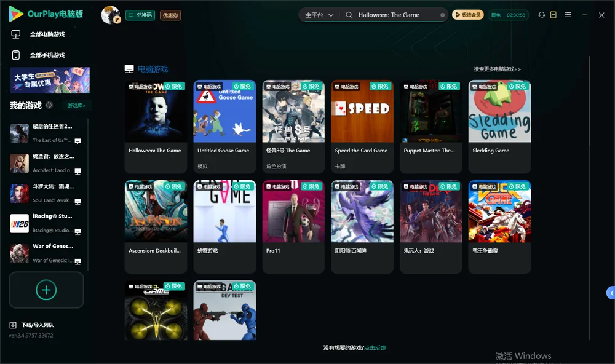Click the OurPlay logo icon

tap(16, 14)
